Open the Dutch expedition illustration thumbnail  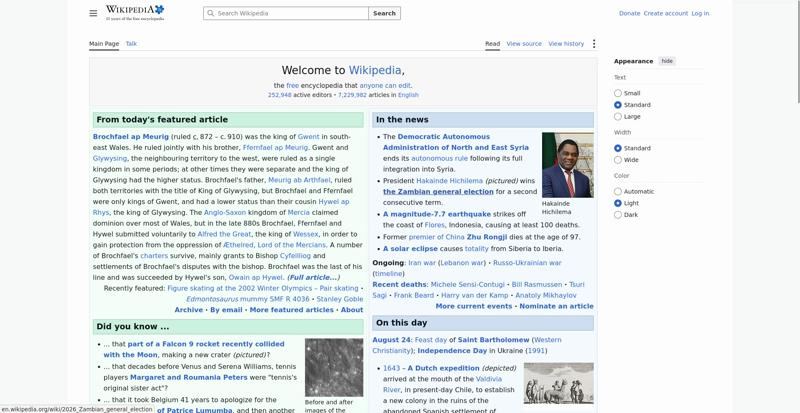coord(559,383)
